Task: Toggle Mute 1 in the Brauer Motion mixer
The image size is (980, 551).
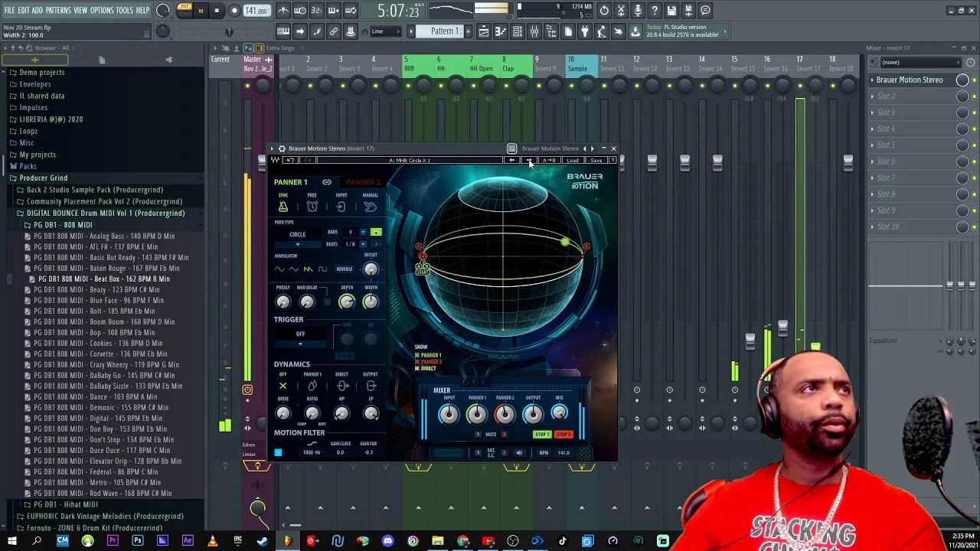Action: [x=478, y=434]
